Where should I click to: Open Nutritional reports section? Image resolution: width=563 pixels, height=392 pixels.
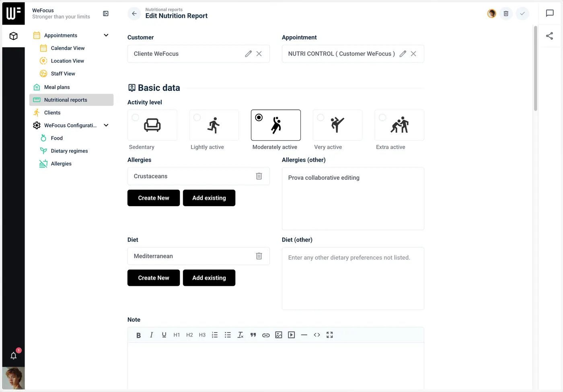72,100
